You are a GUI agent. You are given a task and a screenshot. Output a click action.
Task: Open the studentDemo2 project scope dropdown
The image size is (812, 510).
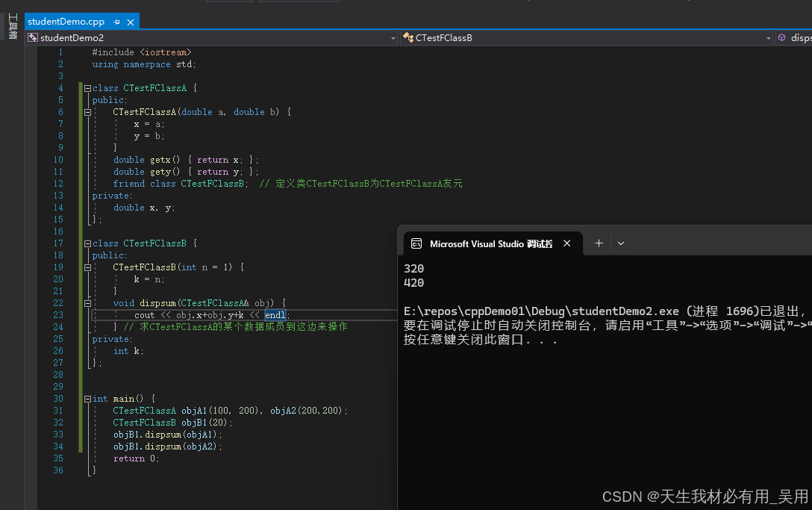[x=393, y=38]
